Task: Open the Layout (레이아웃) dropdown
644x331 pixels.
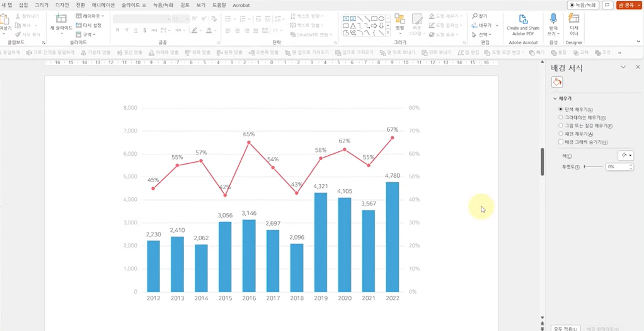Action: tap(90, 16)
